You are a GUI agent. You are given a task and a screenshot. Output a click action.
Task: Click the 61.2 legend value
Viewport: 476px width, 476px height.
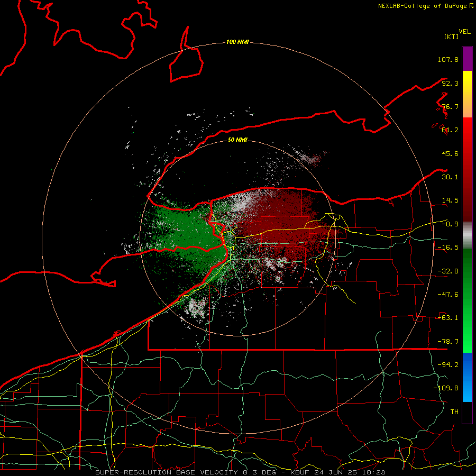coord(450,130)
